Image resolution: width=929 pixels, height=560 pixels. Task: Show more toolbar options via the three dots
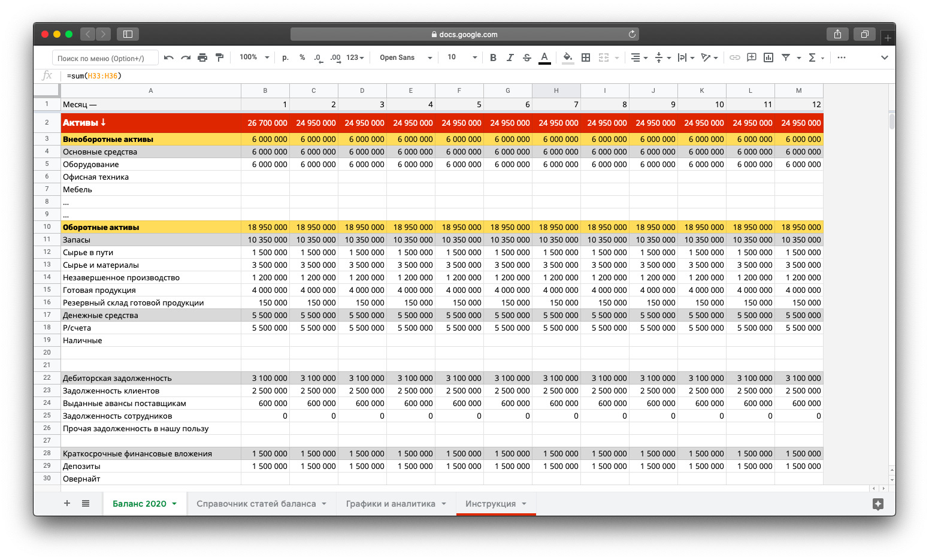(x=842, y=57)
